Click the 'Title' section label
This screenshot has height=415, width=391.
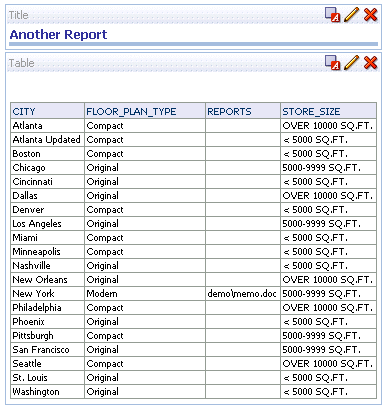(19, 15)
